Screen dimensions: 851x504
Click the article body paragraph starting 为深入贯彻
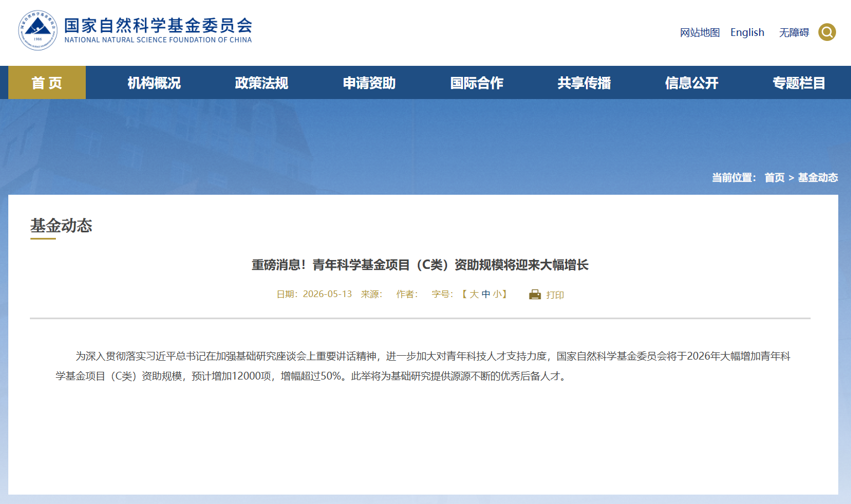[423, 366]
